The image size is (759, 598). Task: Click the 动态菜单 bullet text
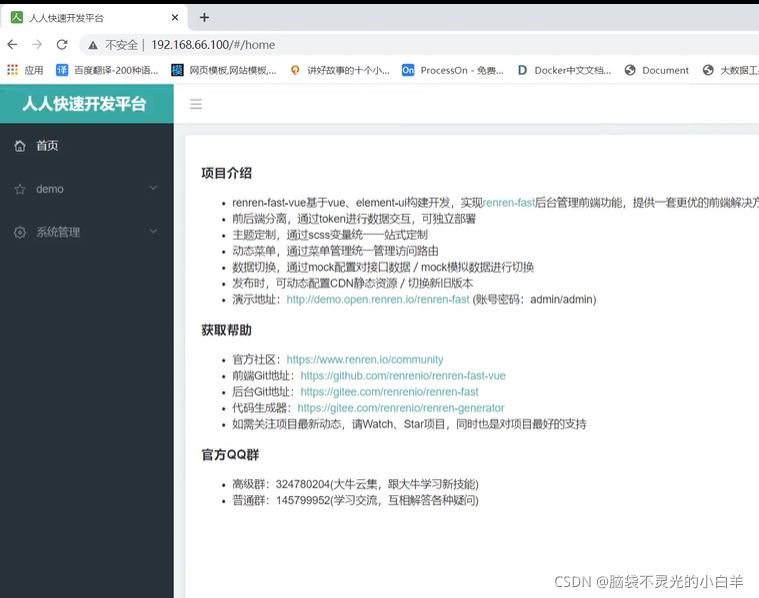[x=335, y=251]
